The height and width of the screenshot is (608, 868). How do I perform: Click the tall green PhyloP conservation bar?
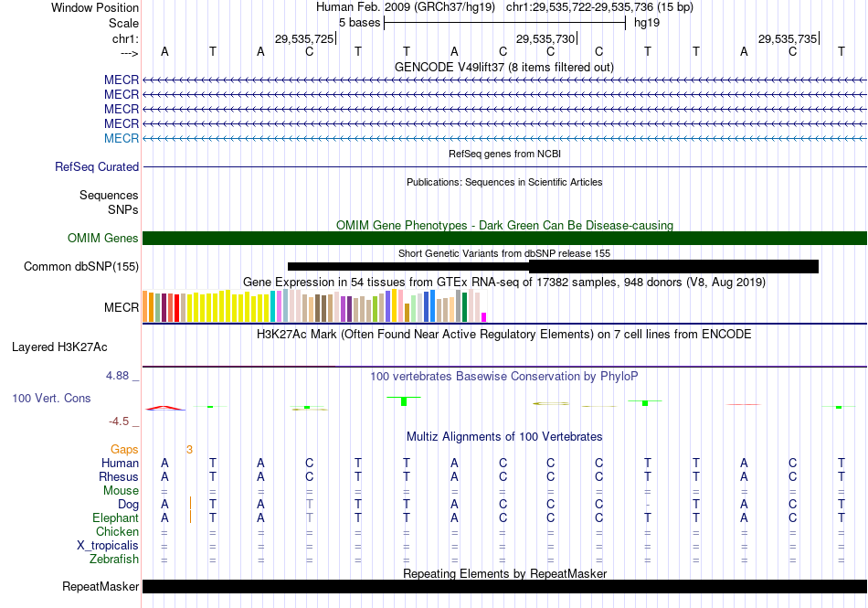pos(404,400)
